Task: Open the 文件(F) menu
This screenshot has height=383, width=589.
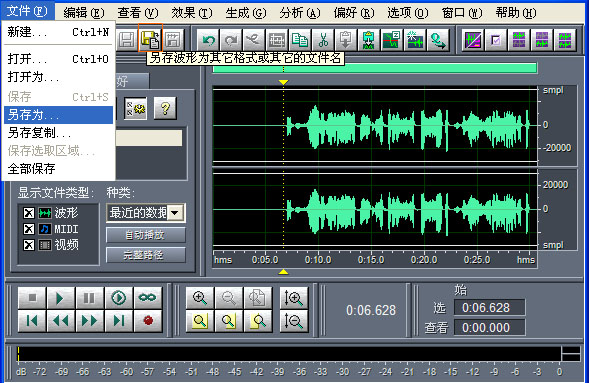Action: pos(27,11)
